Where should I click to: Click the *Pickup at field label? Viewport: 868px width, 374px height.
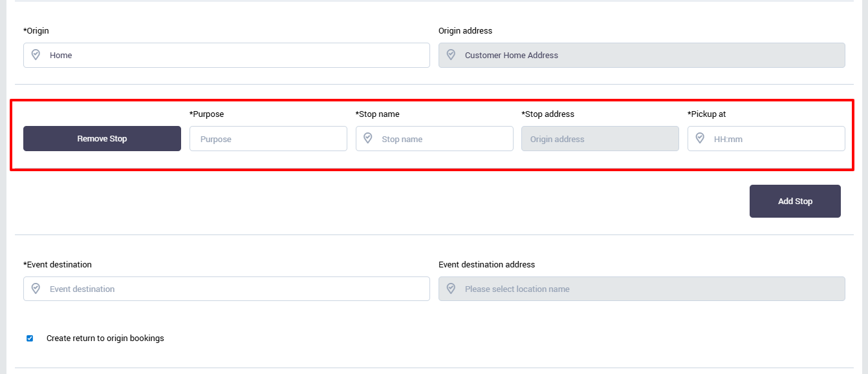tap(706, 114)
